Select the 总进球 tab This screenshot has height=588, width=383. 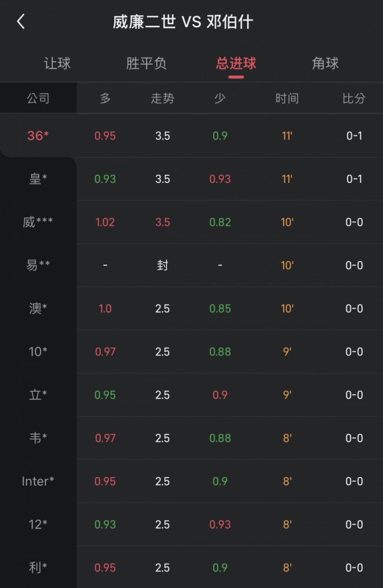pos(236,64)
